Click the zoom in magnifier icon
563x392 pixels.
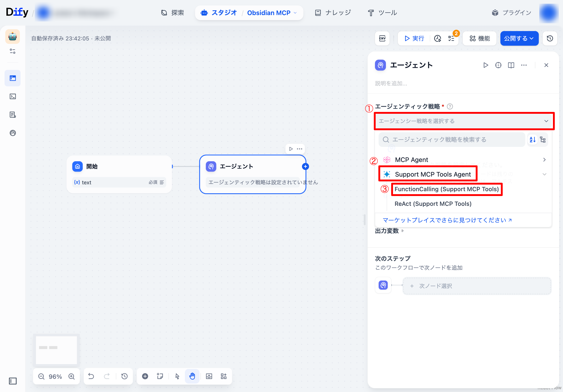tap(72, 376)
